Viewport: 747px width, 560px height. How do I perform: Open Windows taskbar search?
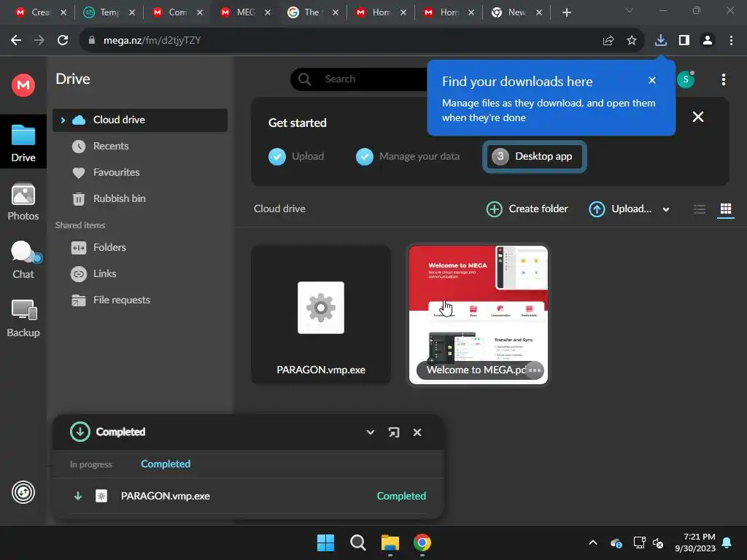pos(357,542)
